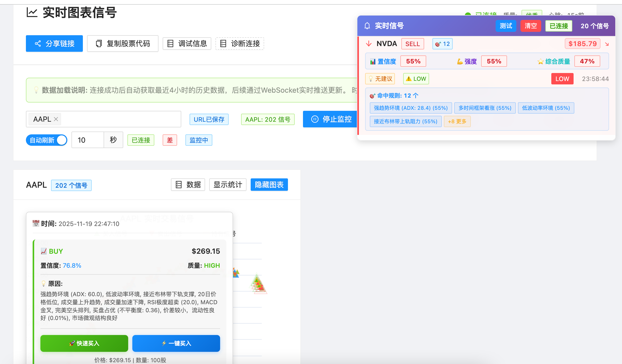Click the HIGH quality label
The image size is (622, 364).
(212, 266)
